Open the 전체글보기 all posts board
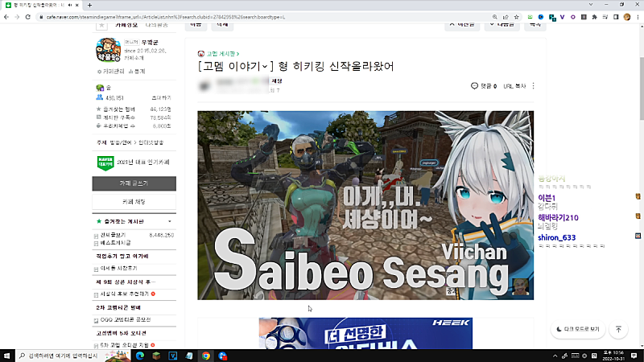644x362 pixels. point(113,235)
